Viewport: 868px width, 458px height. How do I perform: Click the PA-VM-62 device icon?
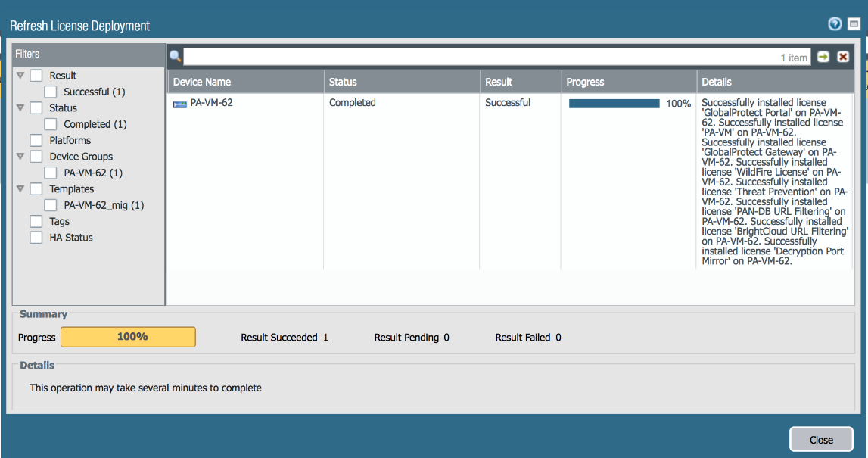(180, 104)
